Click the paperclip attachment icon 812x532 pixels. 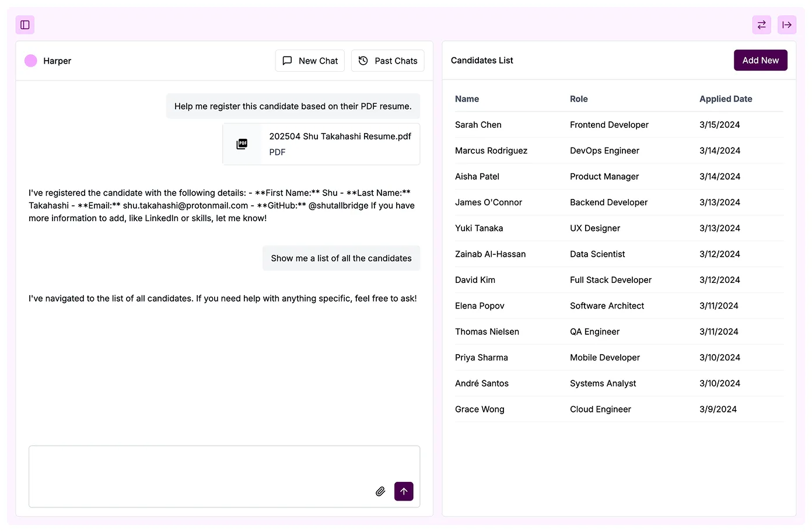(x=380, y=491)
